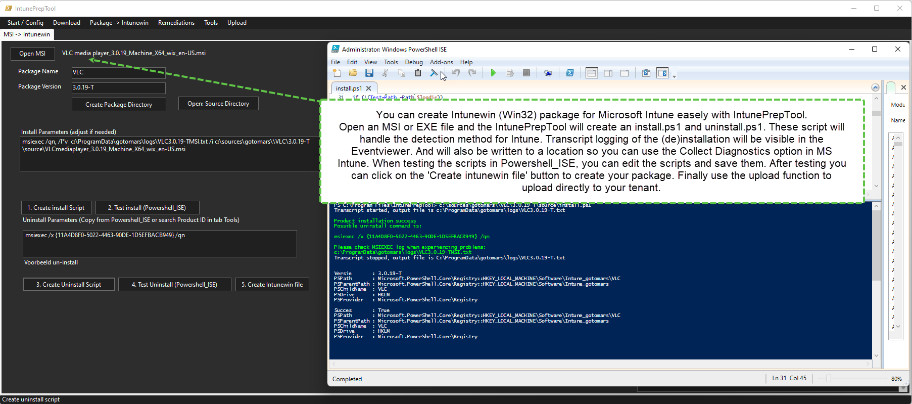Click the Install Parameters text box

170,153
